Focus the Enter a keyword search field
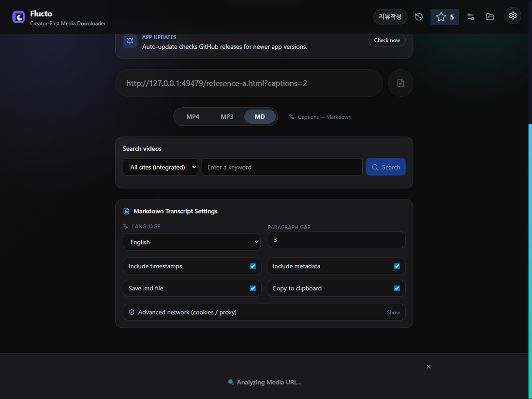532x399 pixels. tap(282, 167)
